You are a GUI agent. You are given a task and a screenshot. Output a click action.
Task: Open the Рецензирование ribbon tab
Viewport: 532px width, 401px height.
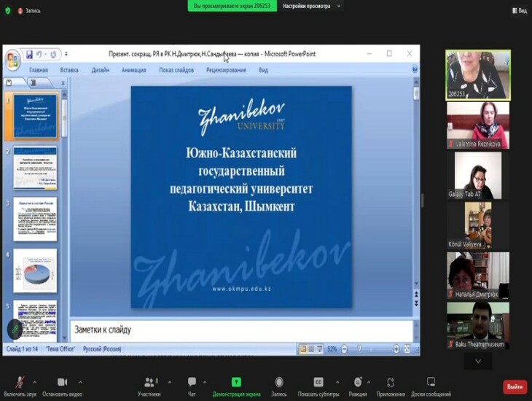[x=227, y=70]
